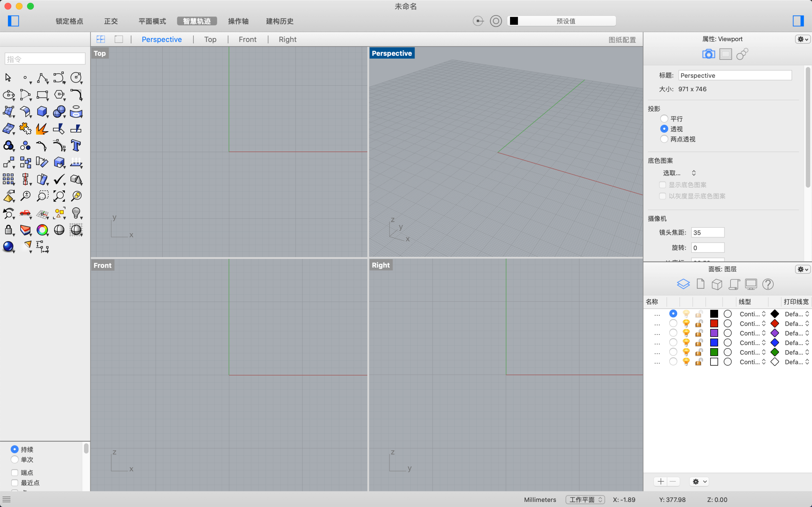The image size is (812, 507).
Task: Select the Text object tool
Action: pyautogui.click(x=76, y=145)
